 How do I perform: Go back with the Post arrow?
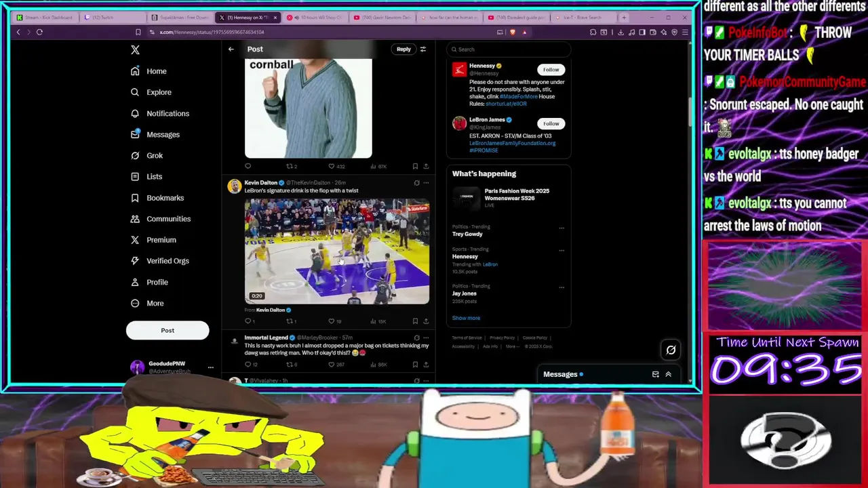(x=231, y=49)
